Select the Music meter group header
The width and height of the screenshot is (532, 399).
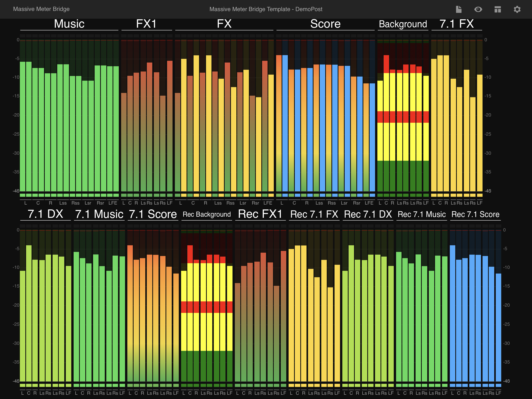click(x=69, y=24)
